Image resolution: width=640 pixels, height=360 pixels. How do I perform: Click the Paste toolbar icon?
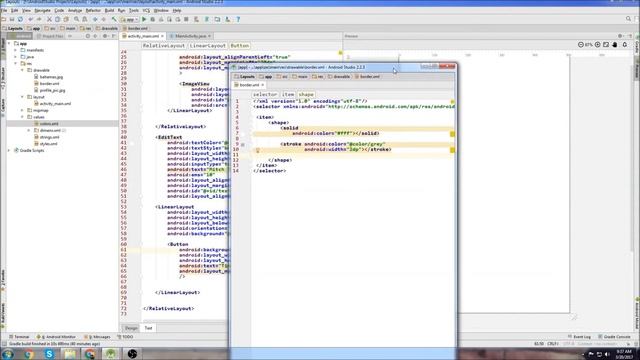[x=66, y=19]
